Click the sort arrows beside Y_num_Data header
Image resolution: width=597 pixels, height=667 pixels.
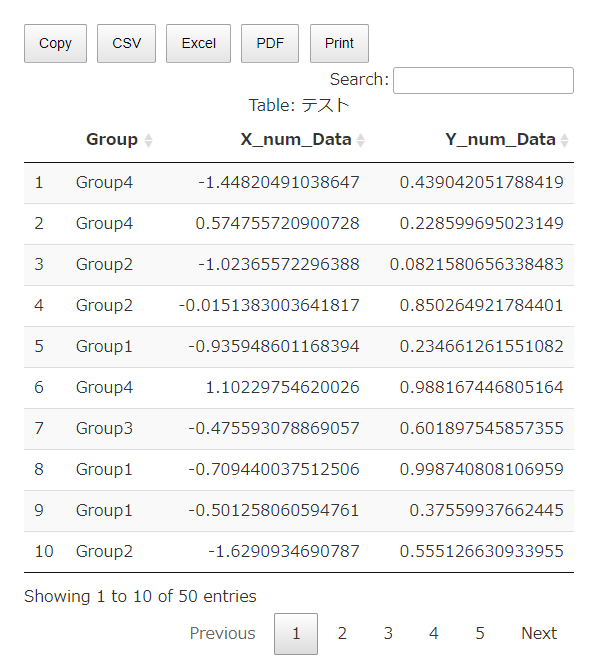[564, 140]
